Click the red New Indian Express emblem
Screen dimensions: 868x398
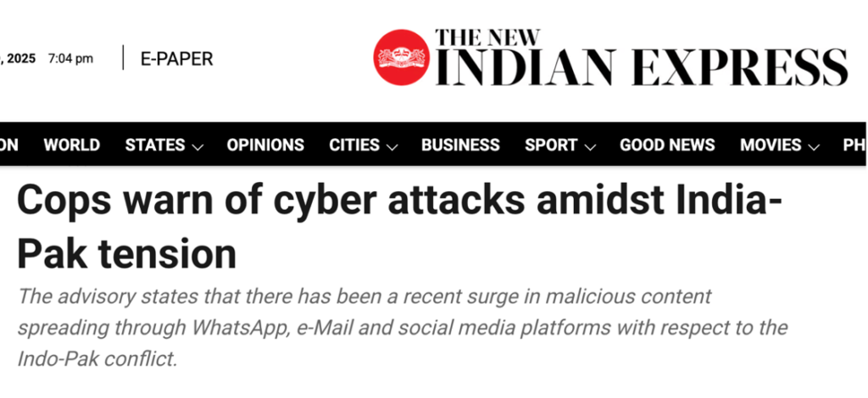pyautogui.click(x=401, y=57)
